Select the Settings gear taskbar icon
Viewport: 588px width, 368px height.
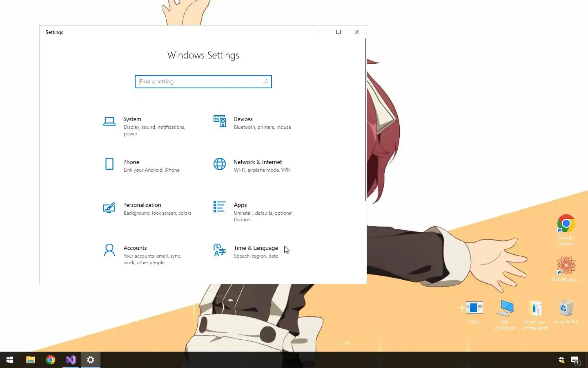[x=91, y=360]
